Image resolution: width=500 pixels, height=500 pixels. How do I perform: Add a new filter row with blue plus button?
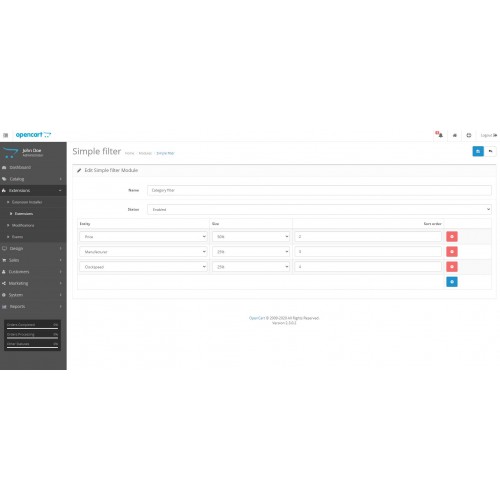(452, 282)
